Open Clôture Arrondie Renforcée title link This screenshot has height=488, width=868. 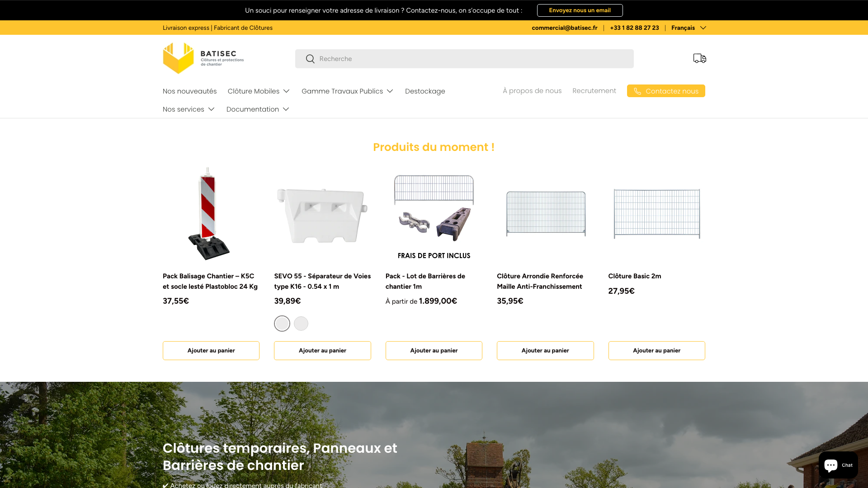[x=540, y=281]
